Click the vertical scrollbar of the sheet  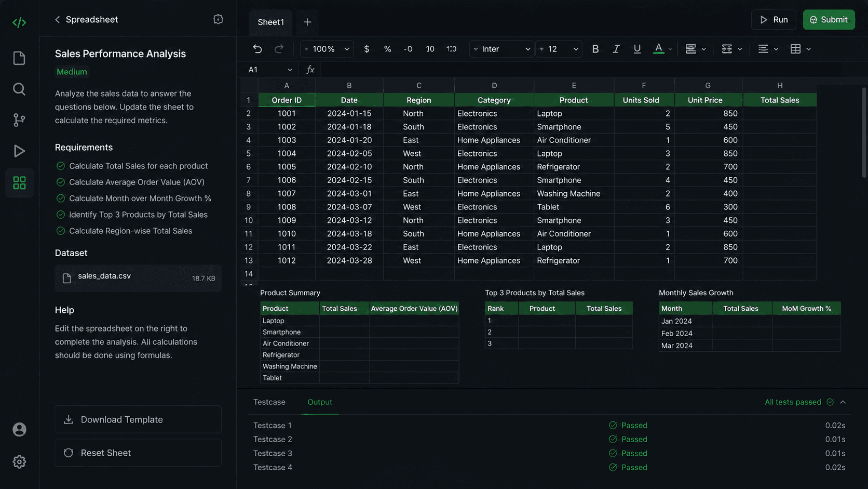tap(864, 133)
